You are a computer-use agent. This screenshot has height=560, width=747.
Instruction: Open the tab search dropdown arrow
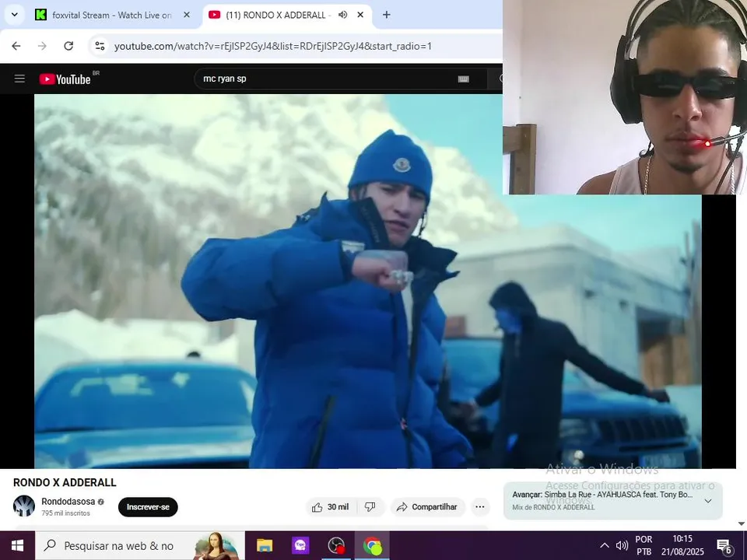[x=14, y=15]
